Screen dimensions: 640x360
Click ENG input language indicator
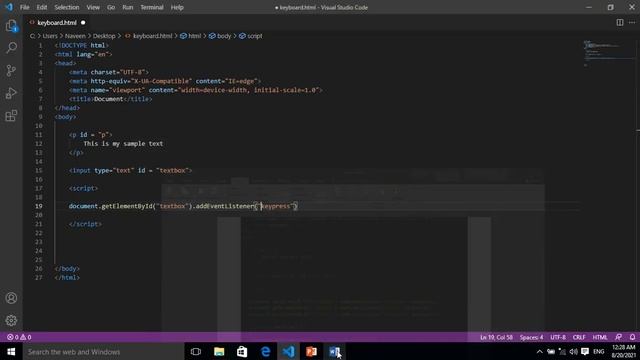599,351
